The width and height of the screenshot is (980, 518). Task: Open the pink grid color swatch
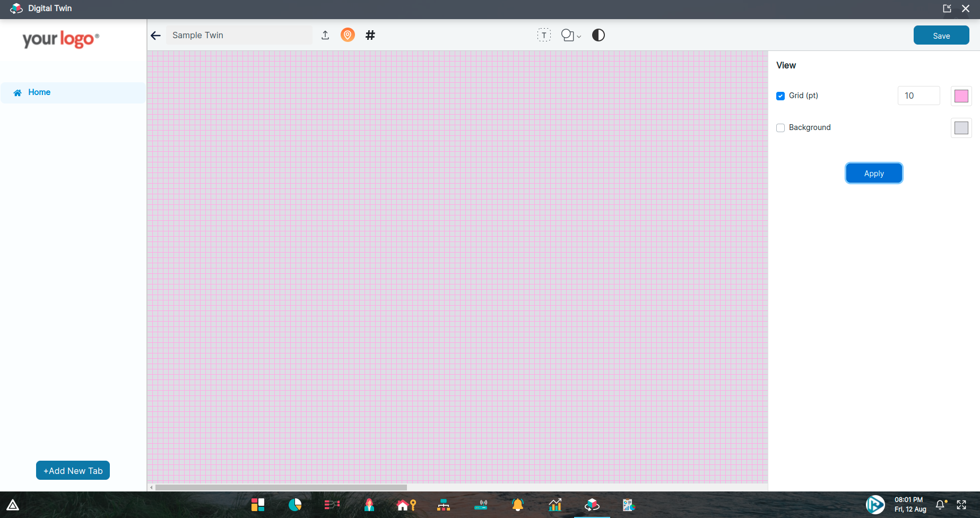961,96
